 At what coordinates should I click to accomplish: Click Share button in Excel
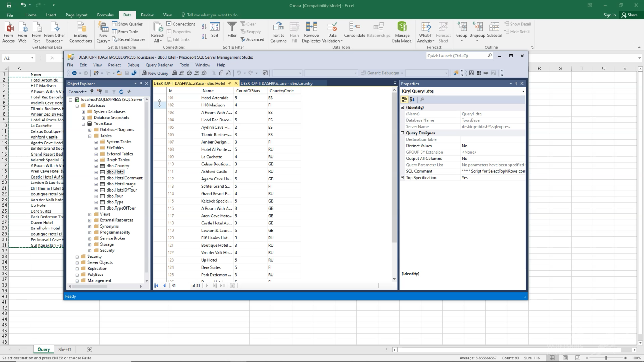click(630, 15)
